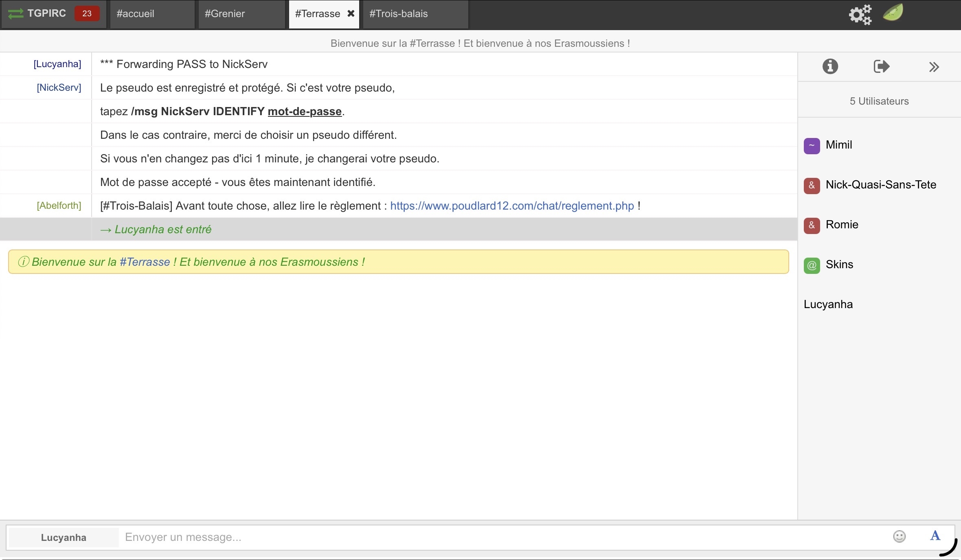The width and height of the screenshot is (961, 560).
Task: Click Mimil's purple tilde badge
Action: tap(812, 146)
